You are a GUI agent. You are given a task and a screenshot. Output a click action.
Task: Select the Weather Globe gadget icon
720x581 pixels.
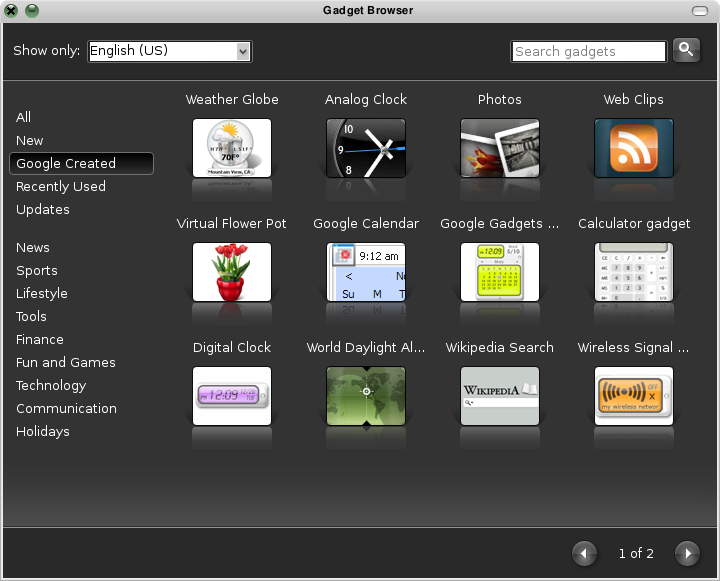point(232,148)
